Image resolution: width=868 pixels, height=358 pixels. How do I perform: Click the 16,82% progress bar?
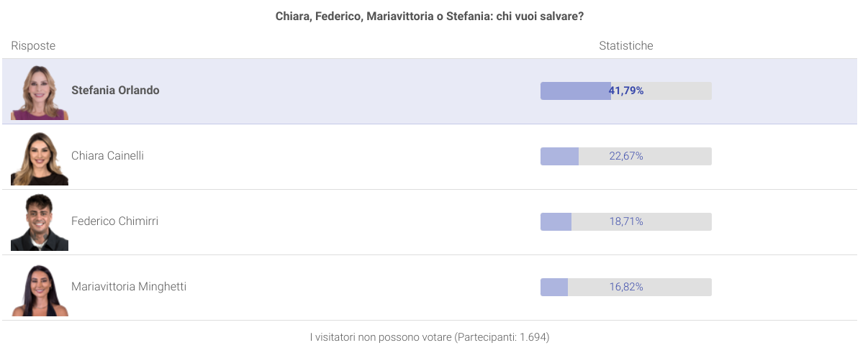point(626,287)
